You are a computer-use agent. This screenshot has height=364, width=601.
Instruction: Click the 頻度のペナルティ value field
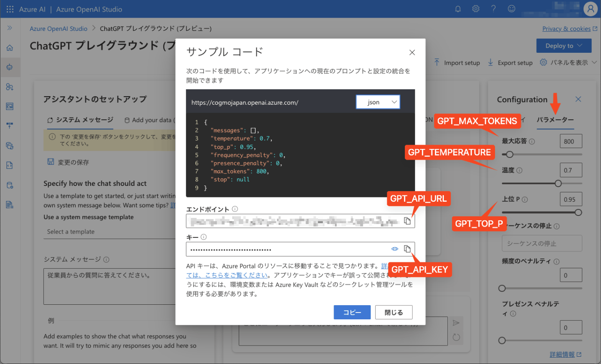[x=571, y=275]
